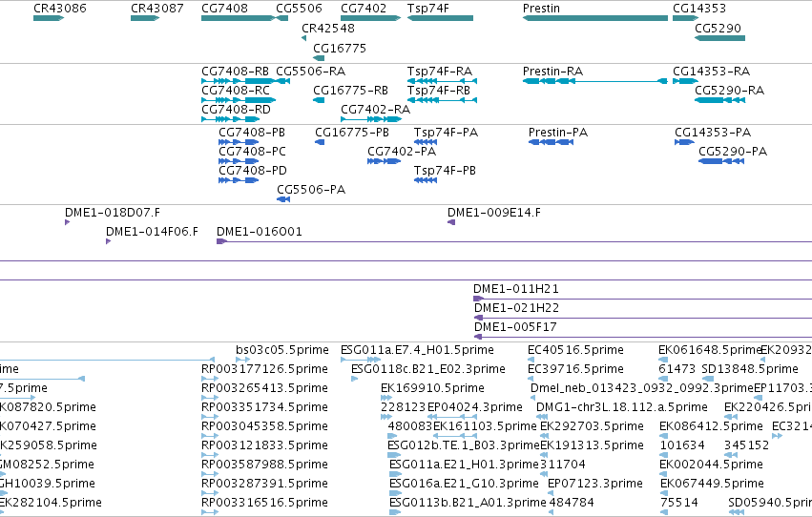The width and height of the screenshot is (812, 517).
Task: Click clone DME1-009E14.F
Action: tap(451, 222)
